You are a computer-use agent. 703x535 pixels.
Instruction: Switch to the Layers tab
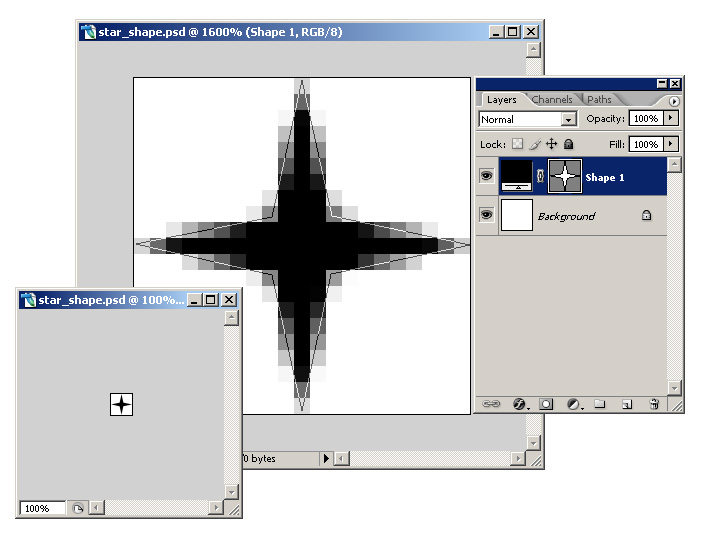[502, 100]
